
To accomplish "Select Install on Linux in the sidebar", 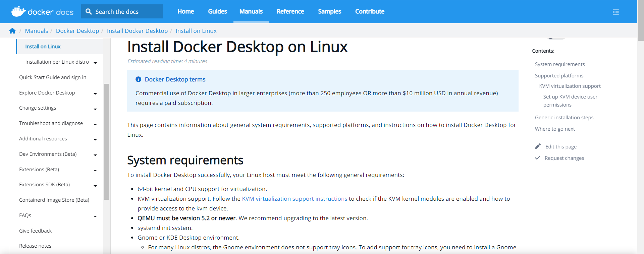I will (x=43, y=47).
